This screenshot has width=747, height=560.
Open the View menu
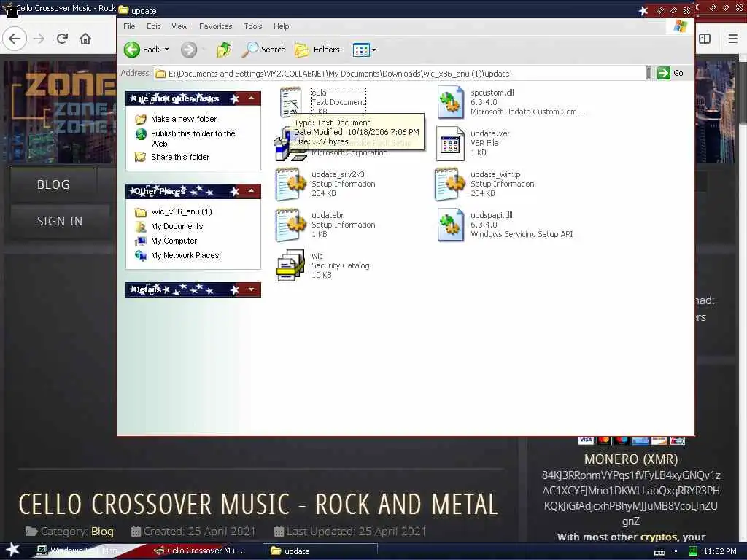[179, 26]
